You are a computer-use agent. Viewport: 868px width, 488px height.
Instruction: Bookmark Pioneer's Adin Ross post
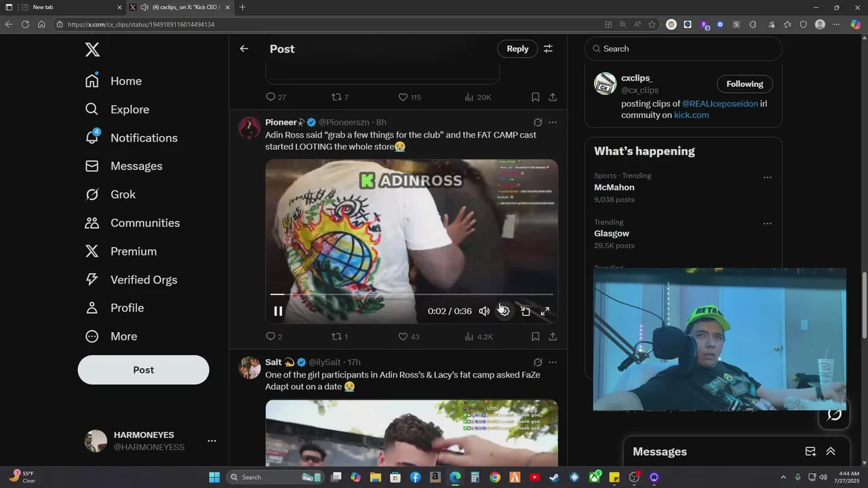tap(535, 336)
